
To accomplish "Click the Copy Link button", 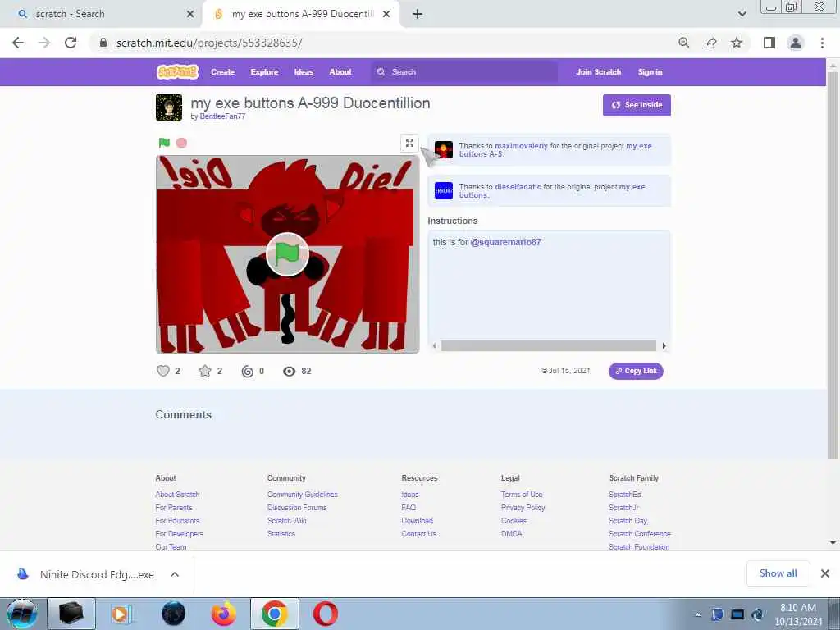I will (636, 371).
